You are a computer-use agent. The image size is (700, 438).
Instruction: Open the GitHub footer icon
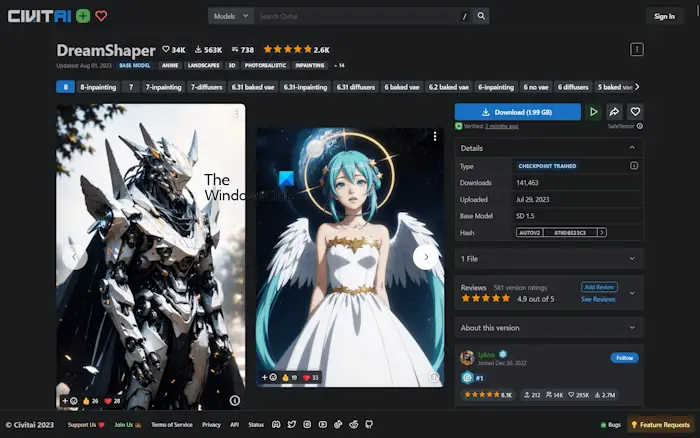coord(369,424)
